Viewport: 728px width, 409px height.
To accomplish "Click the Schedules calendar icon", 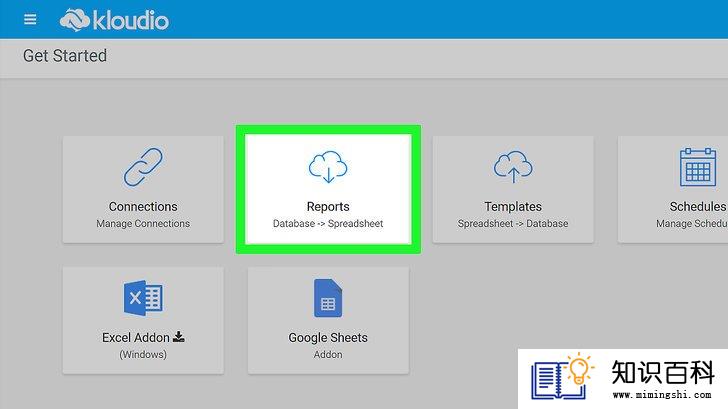I will pyautogui.click(x=698, y=167).
